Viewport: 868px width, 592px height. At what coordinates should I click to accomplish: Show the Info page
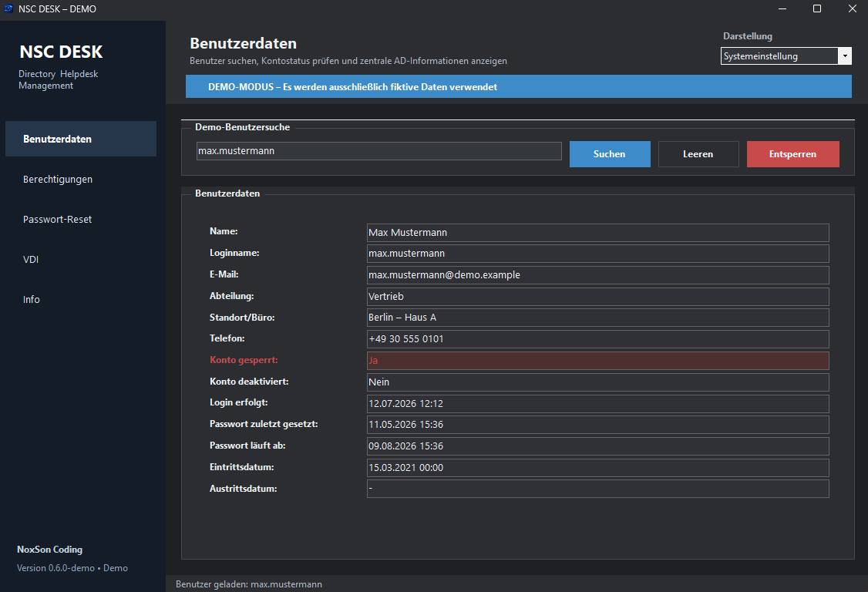[81, 299]
